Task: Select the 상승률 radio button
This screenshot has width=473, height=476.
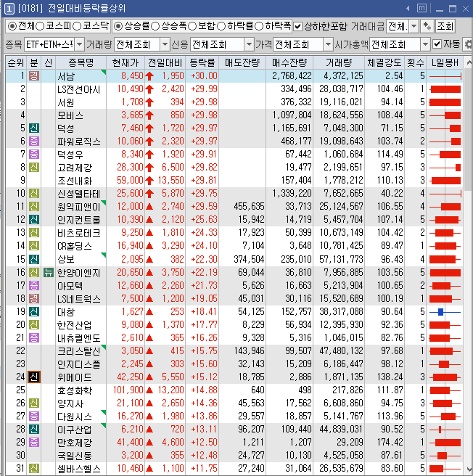Action: (118, 26)
